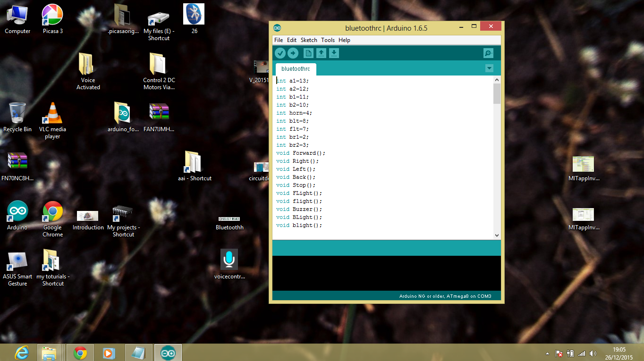Screen dimensions: 644x361
Task: Open the network signal tray icon
Action: pos(582,353)
